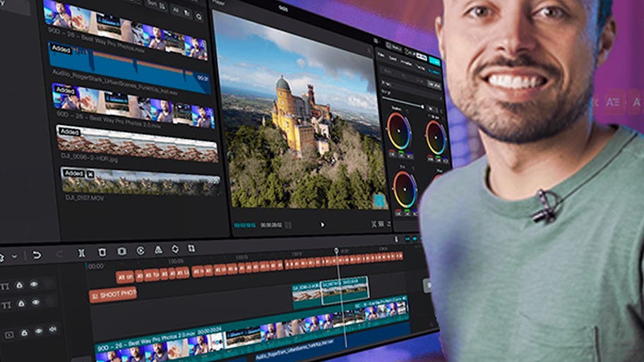The height and width of the screenshot is (362, 644).
Task: Hide the top text track
Action: click(x=34, y=284)
